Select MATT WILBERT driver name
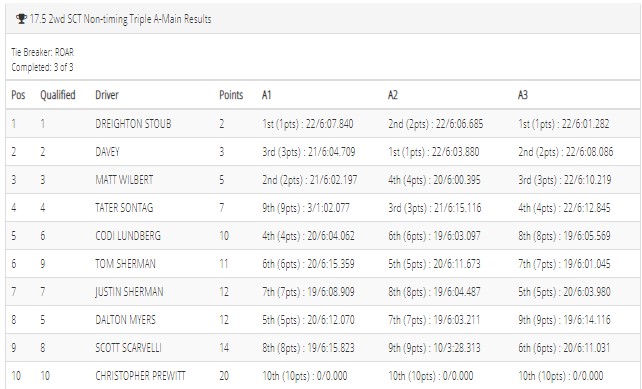Viewport: 642px width, 389px height. click(x=124, y=180)
